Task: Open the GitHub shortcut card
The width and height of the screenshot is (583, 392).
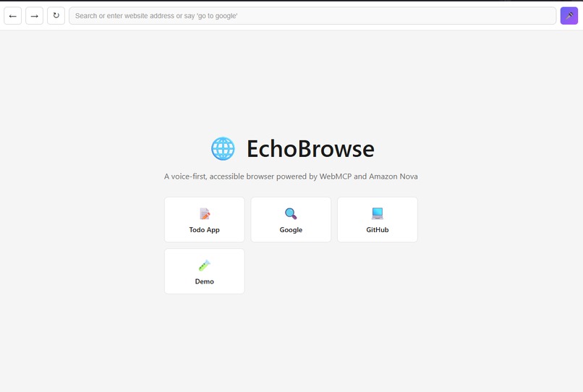Action: coord(378,219)
